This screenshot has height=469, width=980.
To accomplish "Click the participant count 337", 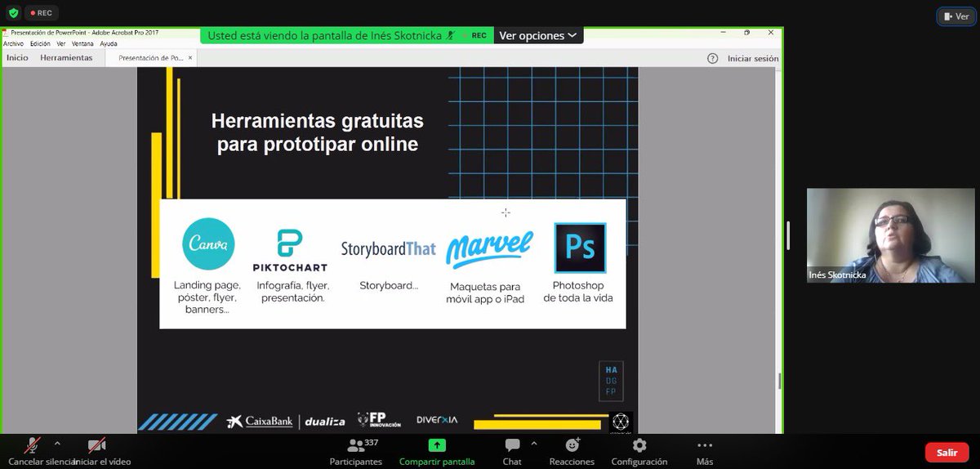I will click(x=372, y=443).
